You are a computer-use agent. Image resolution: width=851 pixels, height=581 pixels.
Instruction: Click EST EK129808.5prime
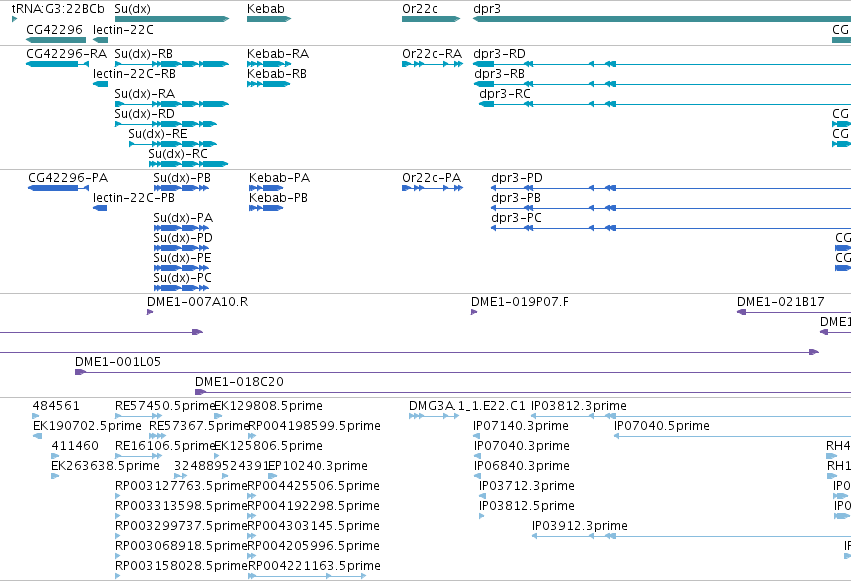218,416
